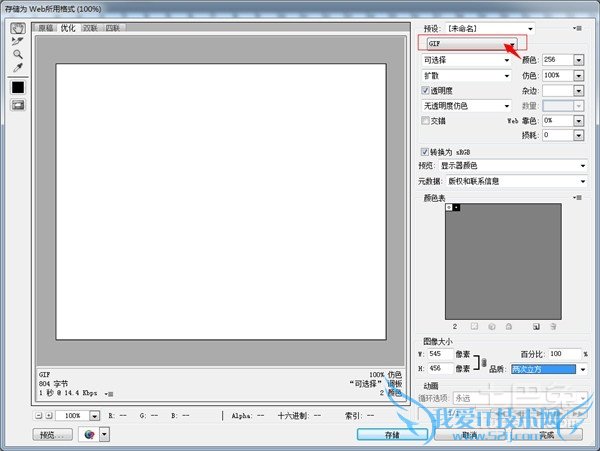Switch to the 原稿 tab
This screenshot has height=451, width=600.
tap(46, 28)
